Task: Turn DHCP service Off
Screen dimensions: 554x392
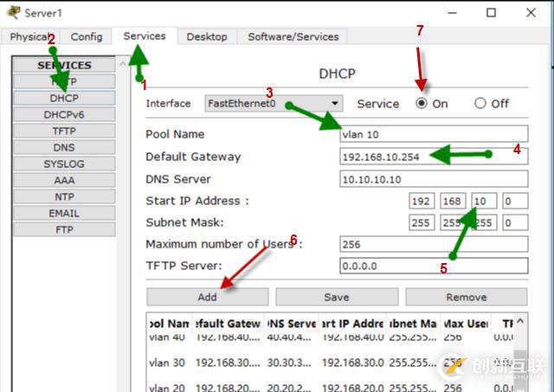Action: (480, 104)
